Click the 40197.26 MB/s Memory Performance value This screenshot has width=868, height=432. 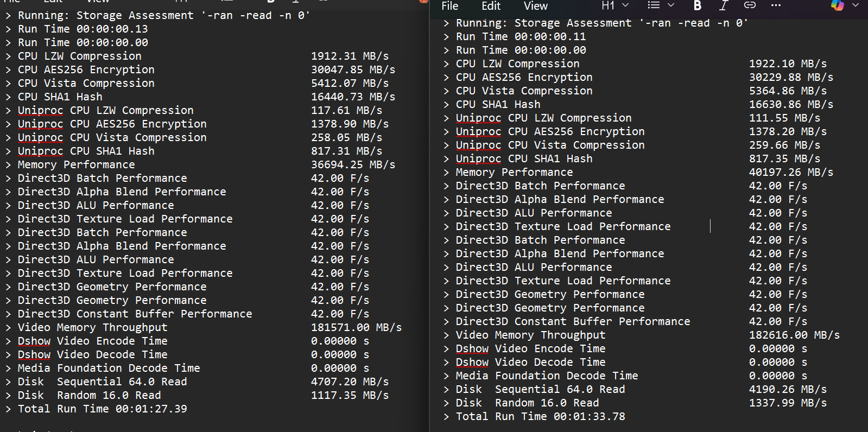tap(791, 172)
